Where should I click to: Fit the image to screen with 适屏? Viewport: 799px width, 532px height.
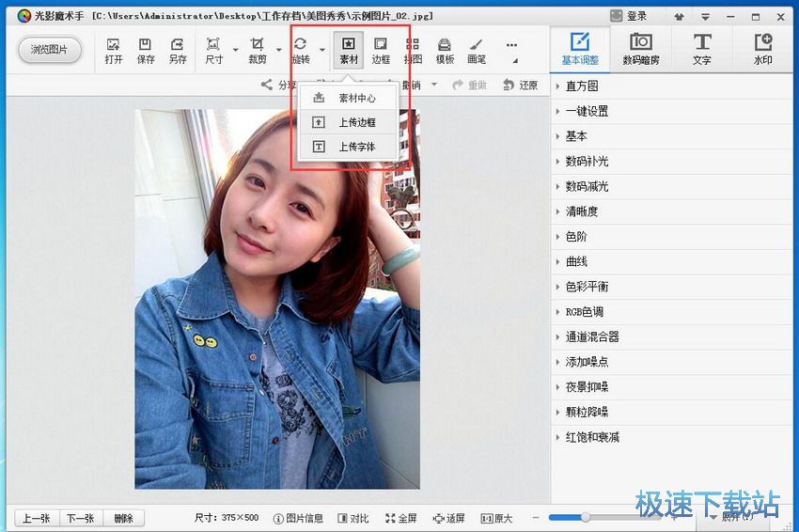pyautogui.click(x=448, y=518)
